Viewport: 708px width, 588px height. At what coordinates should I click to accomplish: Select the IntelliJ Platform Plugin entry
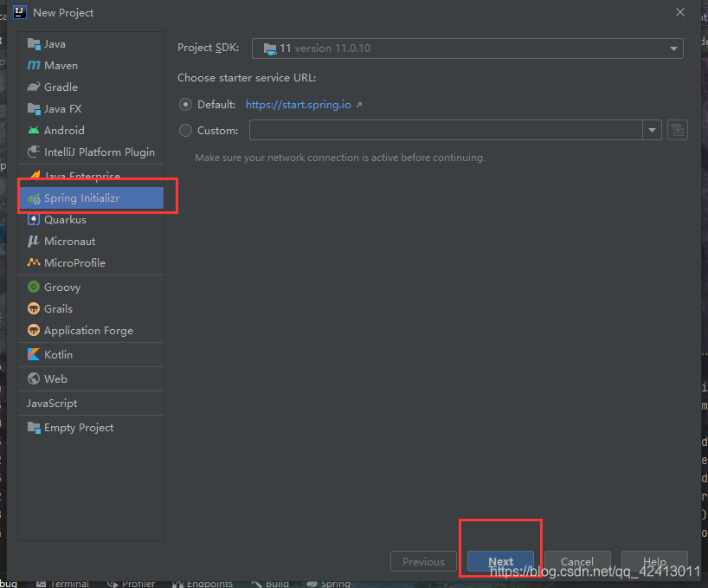click(x=91, y=152)
